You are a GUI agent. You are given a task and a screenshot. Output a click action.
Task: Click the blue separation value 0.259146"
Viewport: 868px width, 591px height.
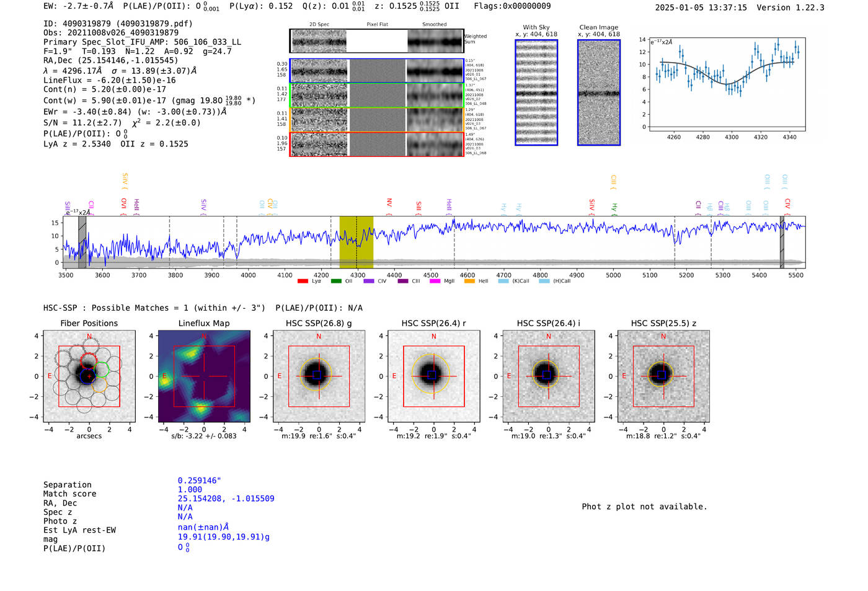pos(200,481)
